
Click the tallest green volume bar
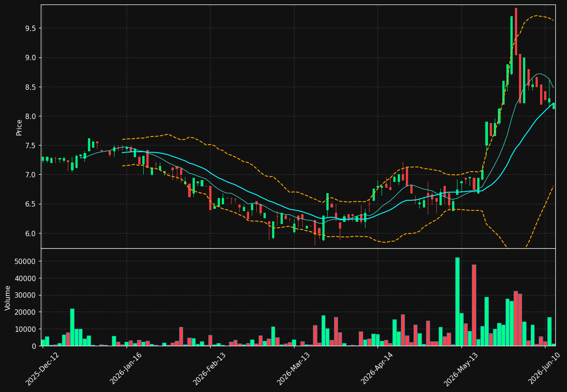tap(457, 301)
